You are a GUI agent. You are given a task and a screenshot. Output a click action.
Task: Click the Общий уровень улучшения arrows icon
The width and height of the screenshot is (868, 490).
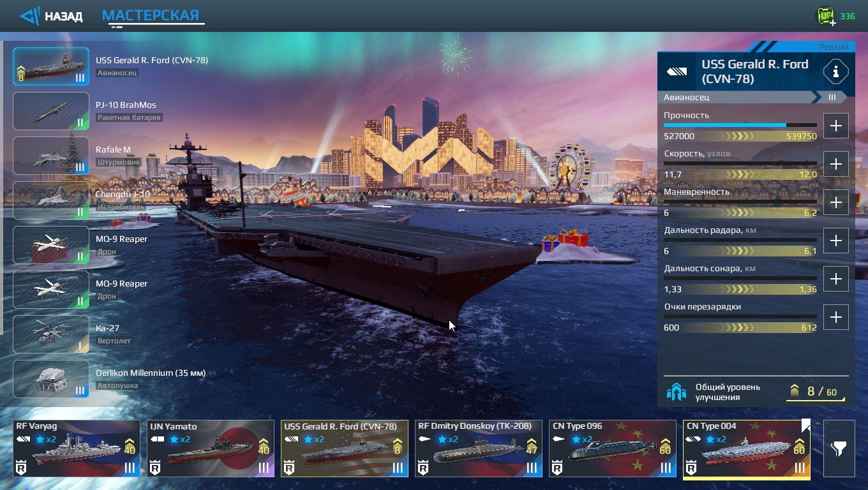pos(676,392)
